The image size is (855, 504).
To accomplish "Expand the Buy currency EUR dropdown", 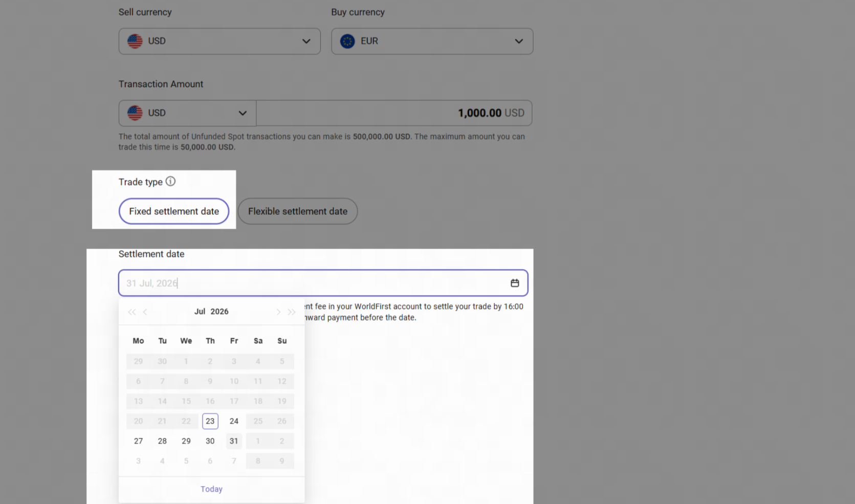I will (x=432, y=41).
